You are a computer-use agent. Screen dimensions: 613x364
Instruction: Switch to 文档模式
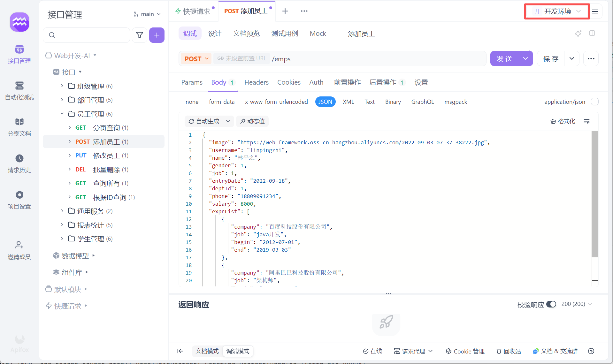(207, 351)
